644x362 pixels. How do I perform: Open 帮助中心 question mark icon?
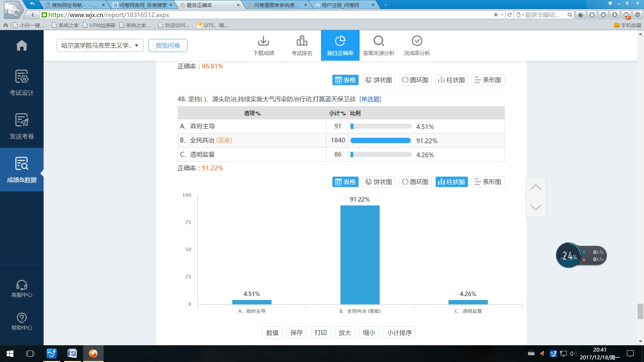coord(21,321)
